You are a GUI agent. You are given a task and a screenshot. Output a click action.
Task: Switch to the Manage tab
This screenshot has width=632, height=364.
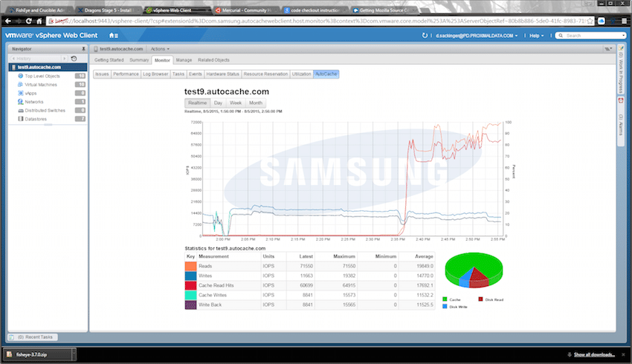(x=184, y=60)
